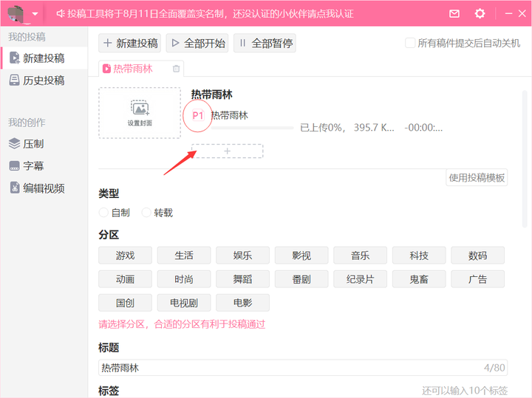The height and width of the screenshot is (398, 532).
Task: Click the 4/80 character counter
Action: [494, 368]
